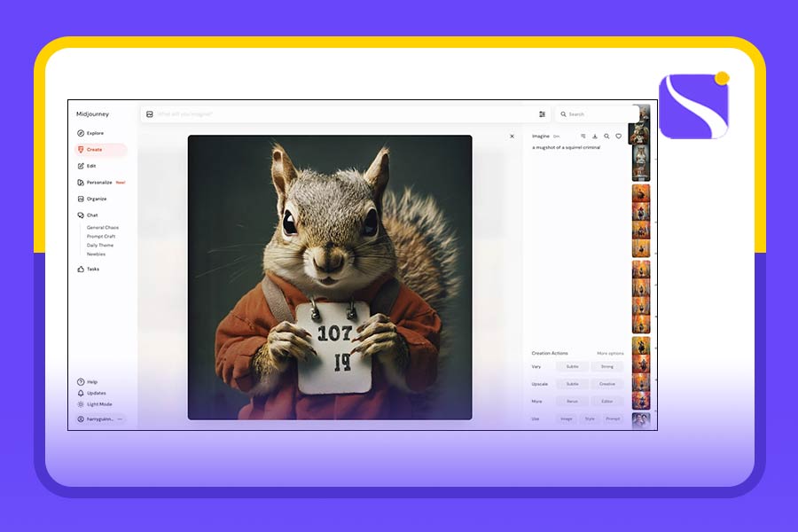Viewport: 798px width, 532px height.
Task: Open the Tasks page
Action: (92, 269)
